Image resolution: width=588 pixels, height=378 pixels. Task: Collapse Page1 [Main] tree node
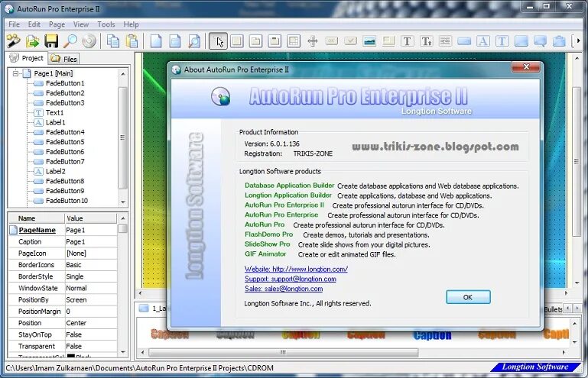point(15,73)
